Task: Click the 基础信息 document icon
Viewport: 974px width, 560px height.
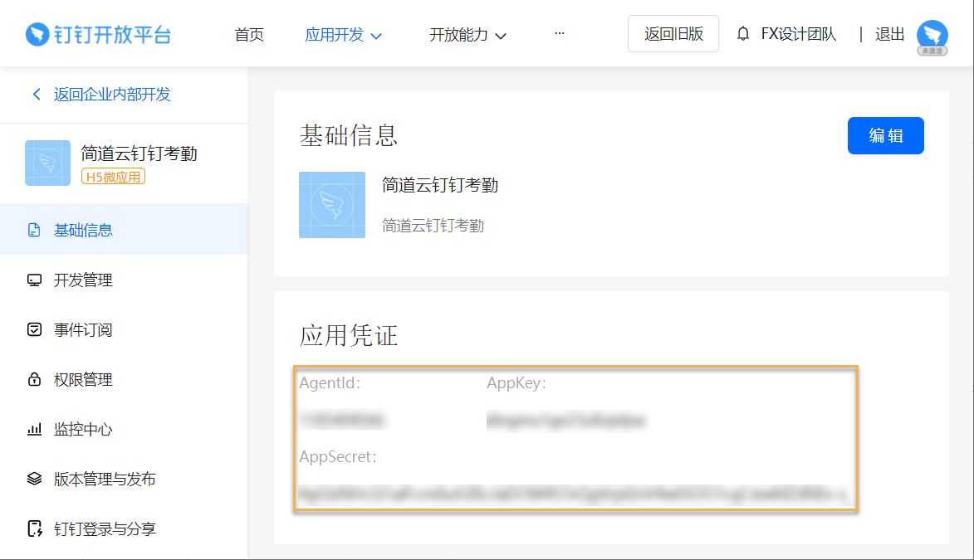Action: (x=34, y=231)
